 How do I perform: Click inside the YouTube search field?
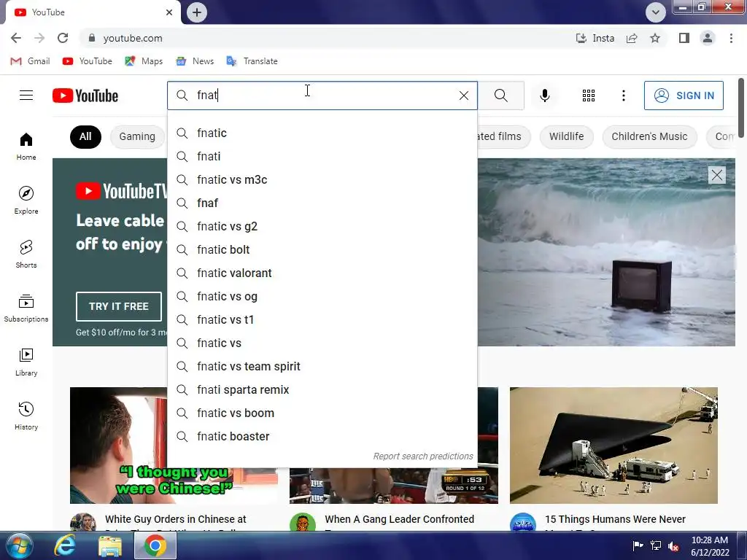tap(324, 96)
